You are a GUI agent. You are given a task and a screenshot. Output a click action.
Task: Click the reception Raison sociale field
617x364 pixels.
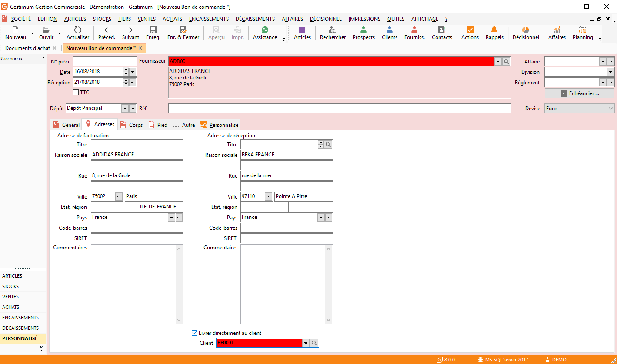click(287, 155)
